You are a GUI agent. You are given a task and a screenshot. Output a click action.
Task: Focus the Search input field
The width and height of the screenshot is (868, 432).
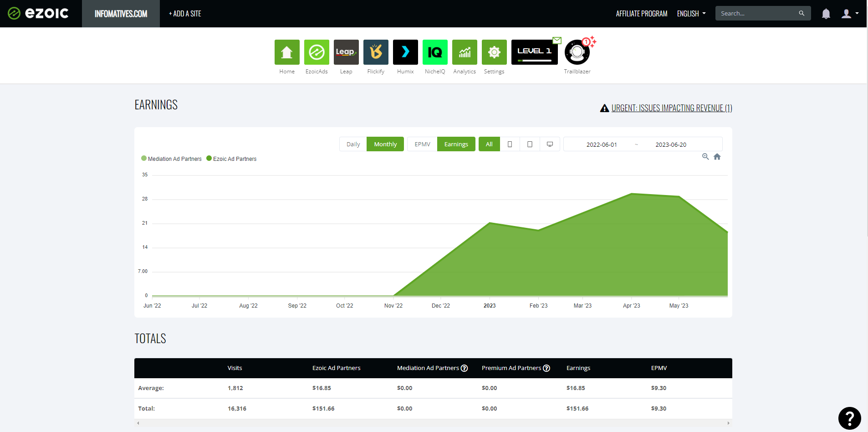757,13
